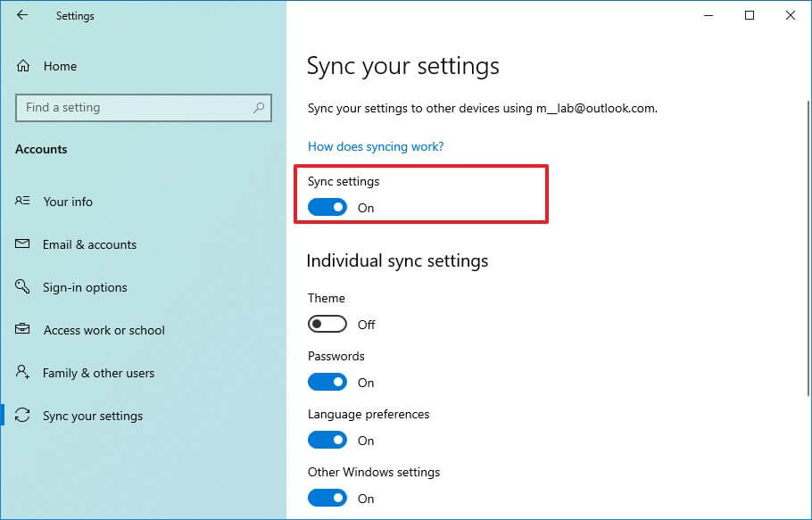Click the Sync your settings page heading

[403, 67]
